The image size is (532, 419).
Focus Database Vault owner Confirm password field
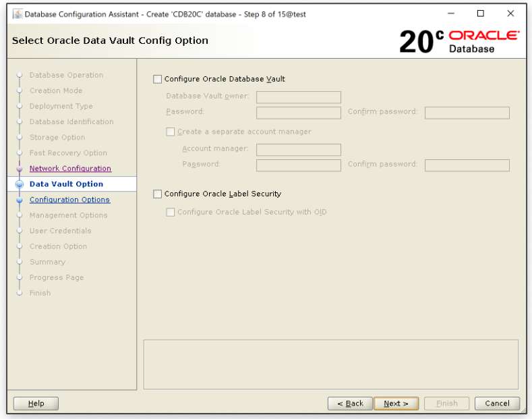467,113
